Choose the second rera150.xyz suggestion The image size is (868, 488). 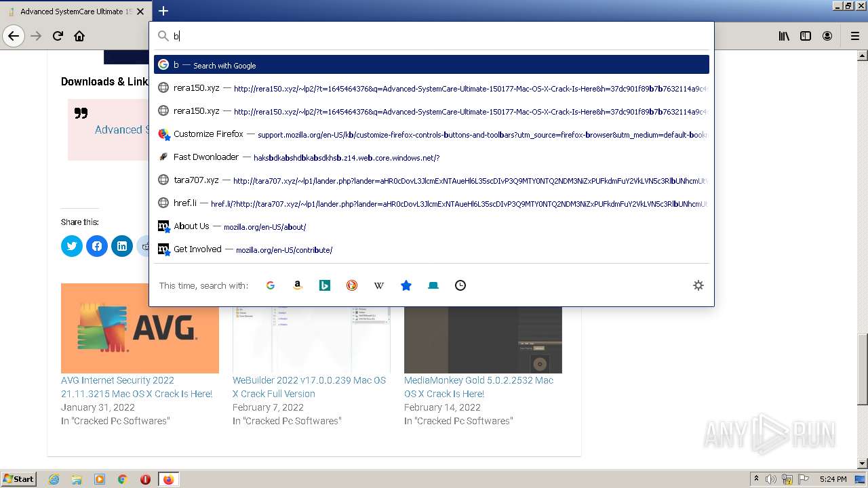pyautogui.click(x=431, y=111)
